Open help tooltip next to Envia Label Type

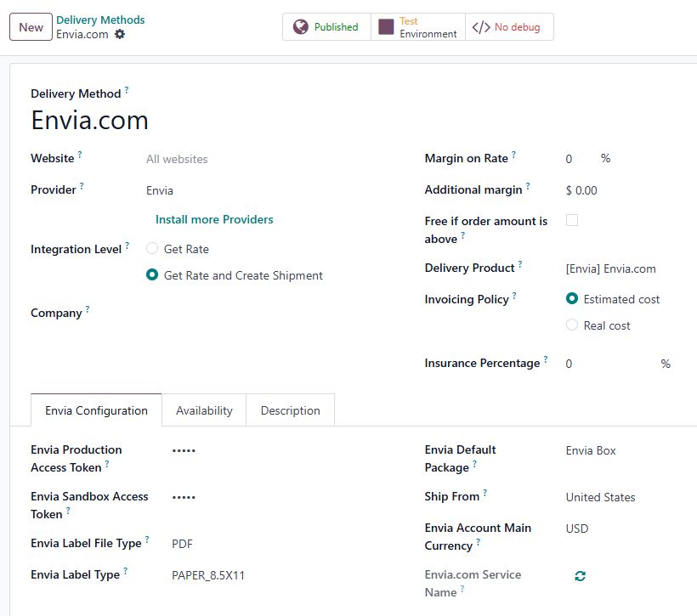pyautogui.click(x=126, y=570)
